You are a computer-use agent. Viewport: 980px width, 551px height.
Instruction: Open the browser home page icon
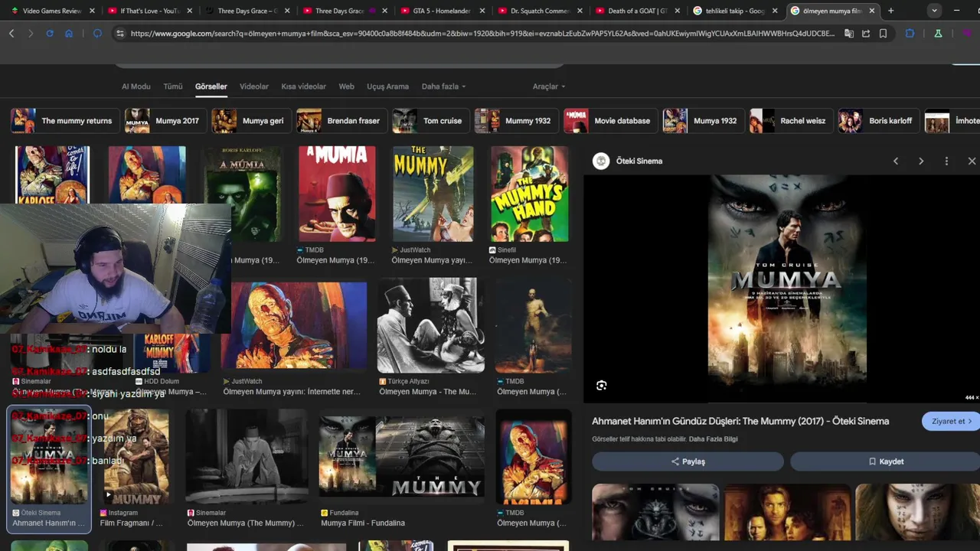tap(69, 34)
